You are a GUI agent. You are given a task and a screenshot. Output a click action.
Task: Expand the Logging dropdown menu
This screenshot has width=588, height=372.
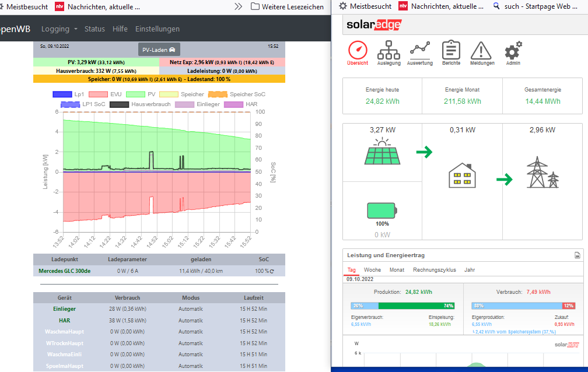[x=59, y=29]
